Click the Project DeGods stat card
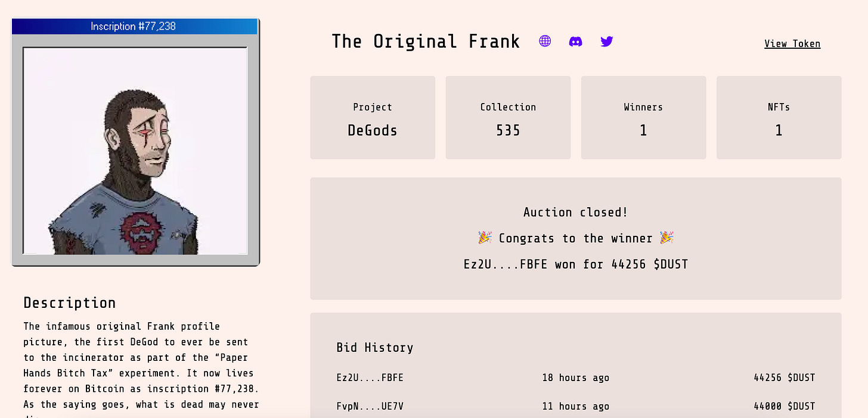Image resolution: width=868 pixels, height=418 pixels. click(x=373, y=118)
